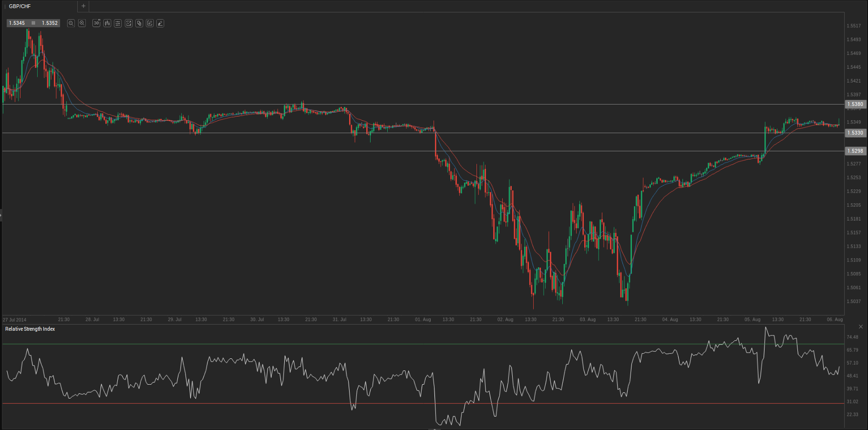This screenshot has height=430, width=868.
Task: Open the edit drawing icon
Action: pyautogui.click(x=150, y=23)
